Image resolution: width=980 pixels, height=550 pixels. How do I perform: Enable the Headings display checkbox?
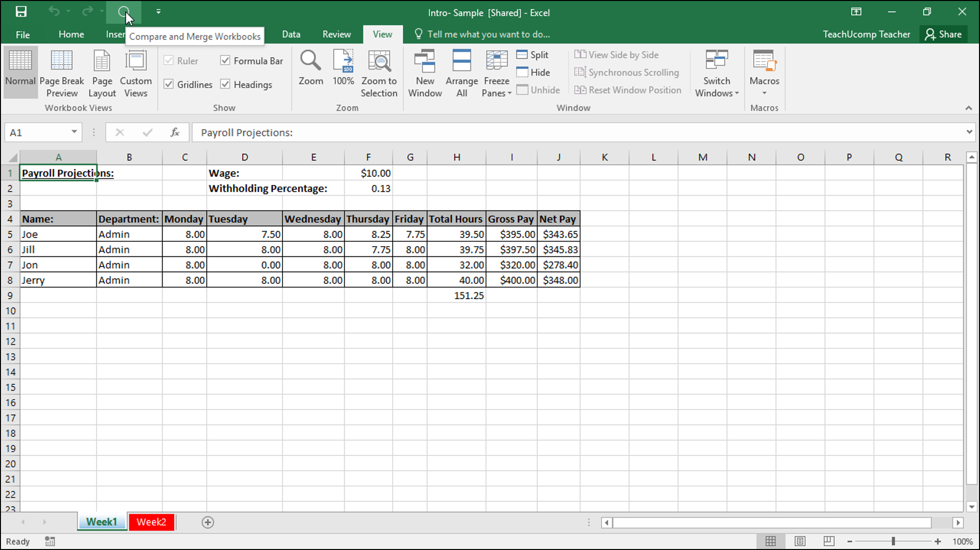click(x=226, y=84)
